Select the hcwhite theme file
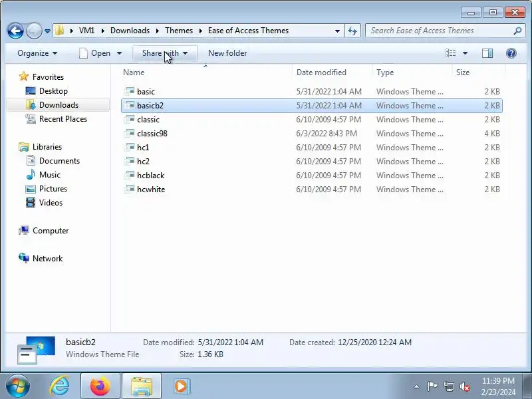 pyautogui.click(x=311, y=190)
